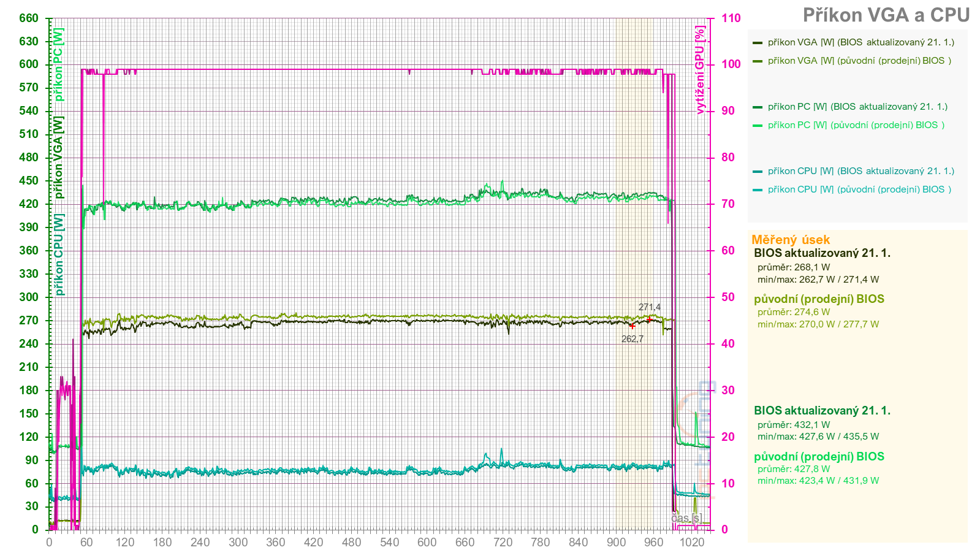This screenshot has width=980, height=550.
Task: Select legend entry příkon CPU původní (prodejní) BIOS
Action: coord(852,189)
